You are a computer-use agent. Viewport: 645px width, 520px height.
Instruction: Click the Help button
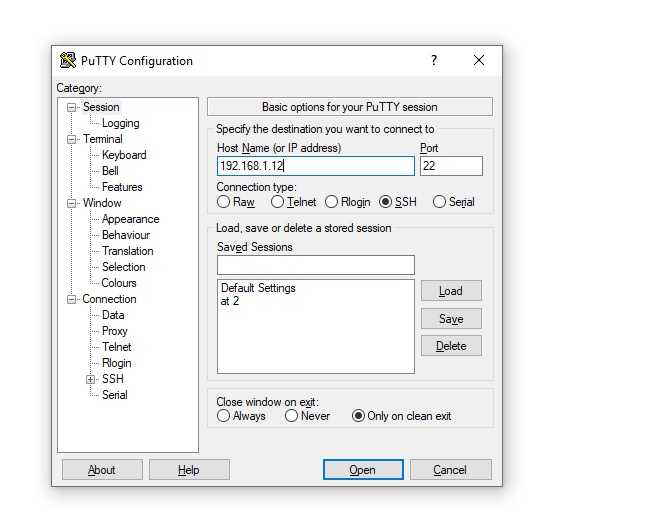pyautogui.click(x=189, y=470)
